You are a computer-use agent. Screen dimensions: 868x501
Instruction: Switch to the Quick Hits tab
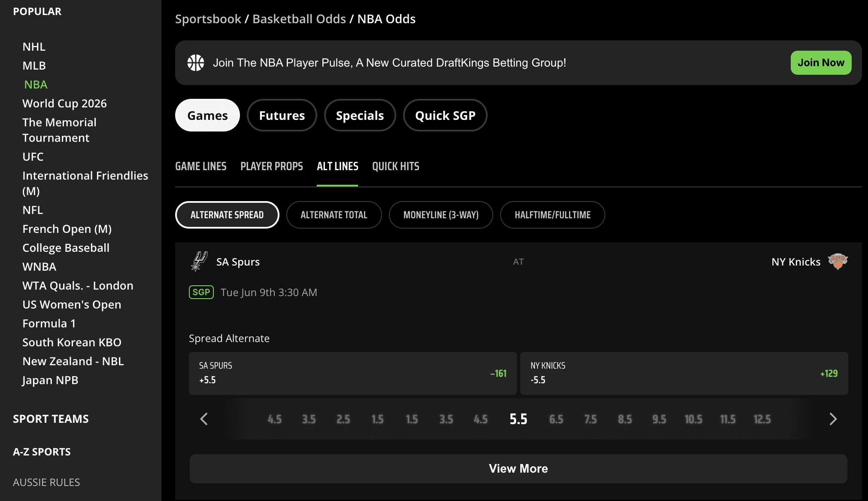coord(396,166)
